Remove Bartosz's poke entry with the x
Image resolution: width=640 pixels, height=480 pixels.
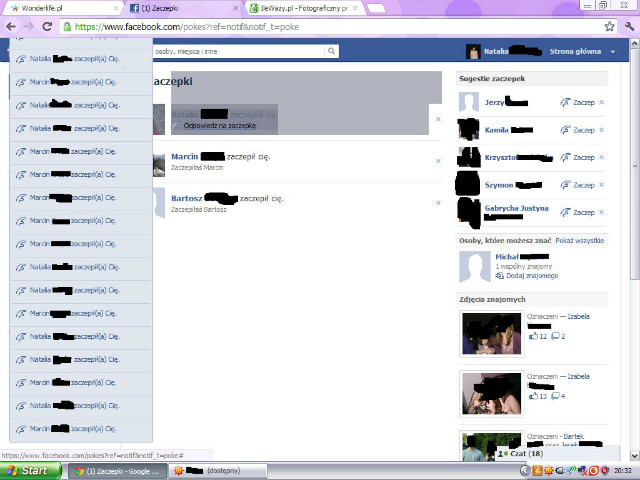(438, 203)
